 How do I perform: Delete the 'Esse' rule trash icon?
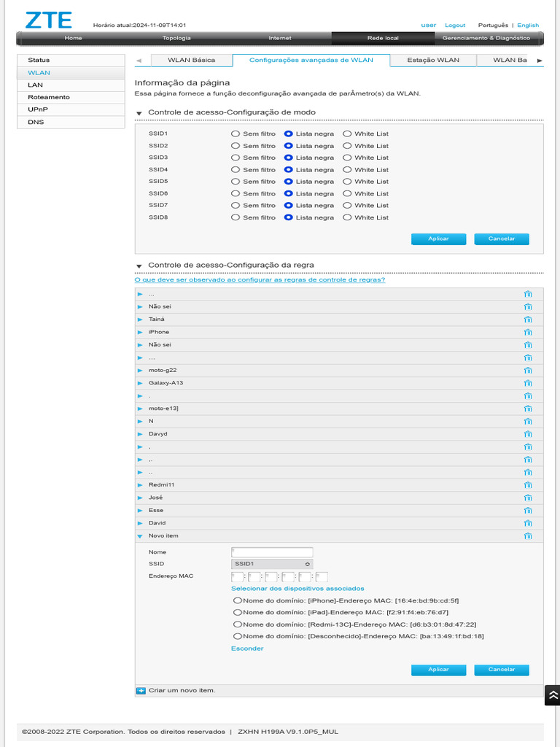[528, 511]
